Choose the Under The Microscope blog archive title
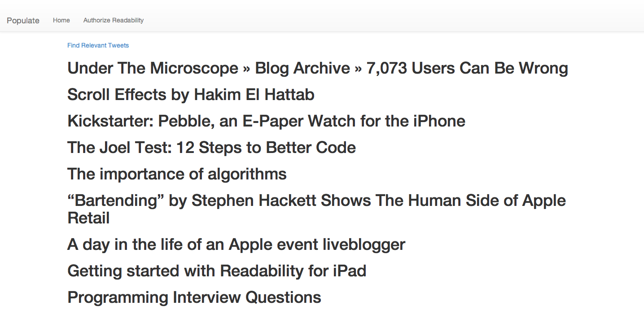Viewport: 644px width, 310px height. [318, 68]
